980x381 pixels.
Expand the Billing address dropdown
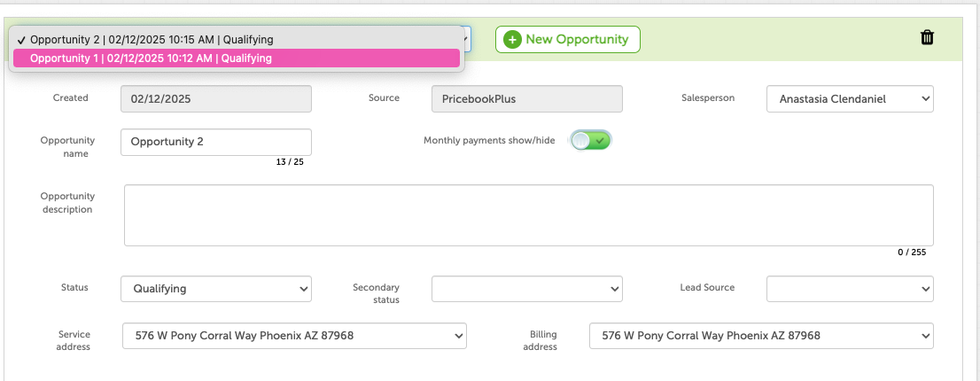point(761,336)
